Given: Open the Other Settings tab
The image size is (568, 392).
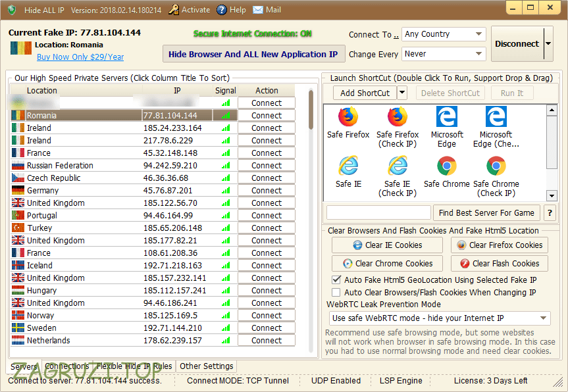Looking at the screenshot, I should (x=206, y=366).
